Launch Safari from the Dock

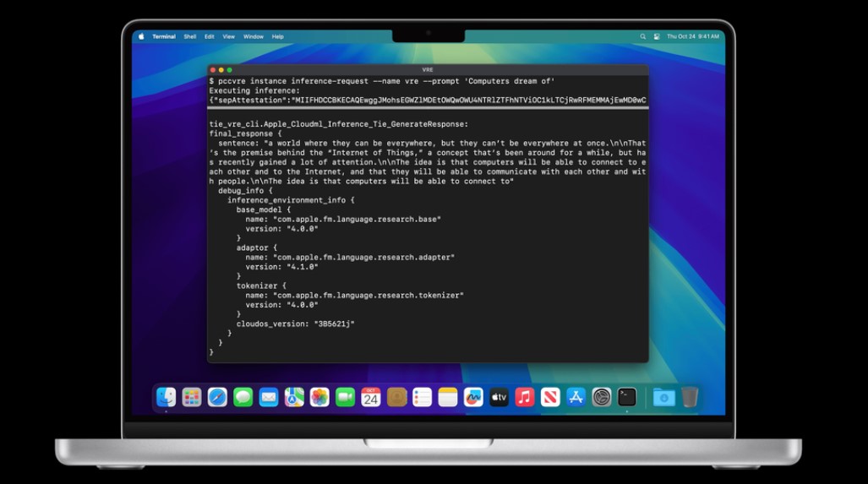click(x=217, y=397)
